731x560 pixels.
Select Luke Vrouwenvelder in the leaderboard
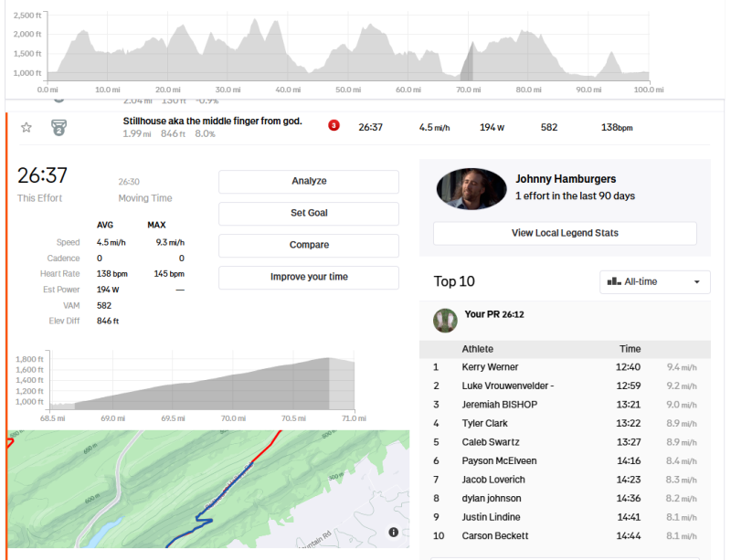tap(508, 386)
